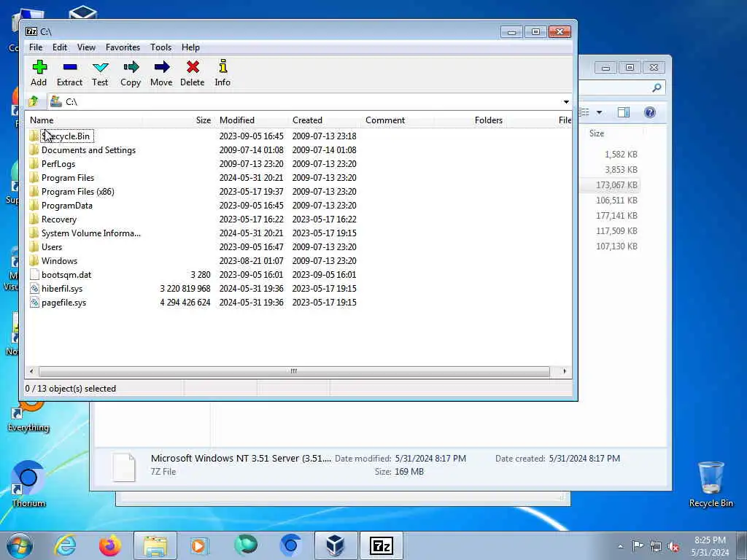This screenshot has width=747, height=560.
Task: Click the horizontal scrollbar thumb in 7-Zip
Action: point(294,371)
